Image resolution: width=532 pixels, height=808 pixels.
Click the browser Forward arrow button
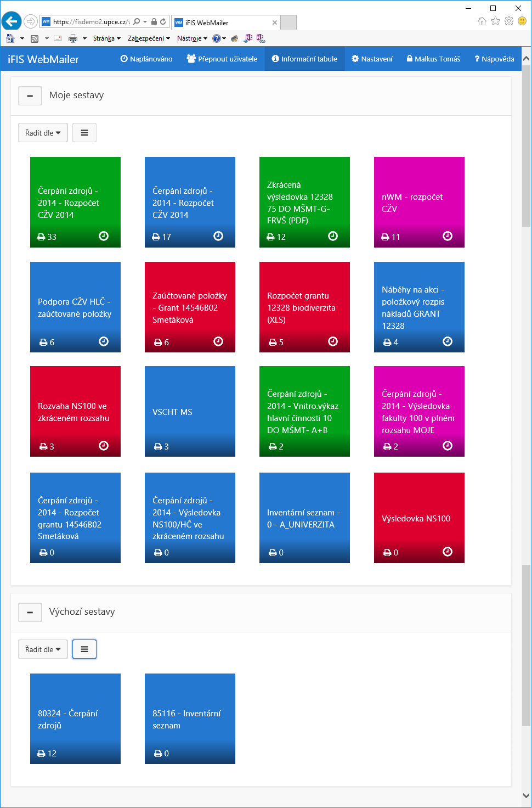click(31, 21)
